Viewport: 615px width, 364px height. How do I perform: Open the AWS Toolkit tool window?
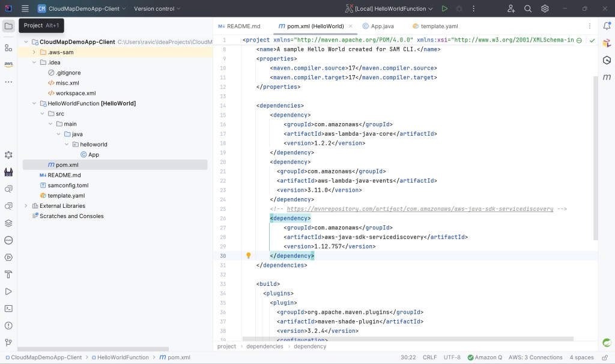(8, 64)
